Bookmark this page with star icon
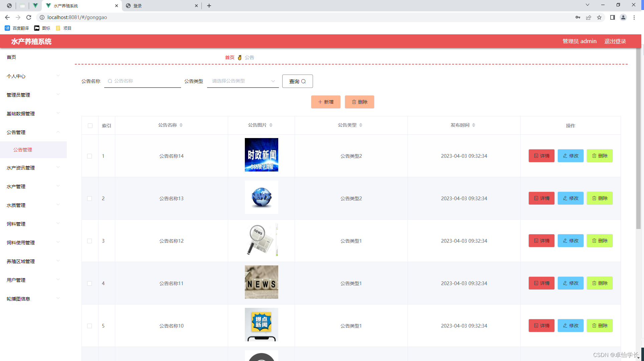 coord(599,17)
